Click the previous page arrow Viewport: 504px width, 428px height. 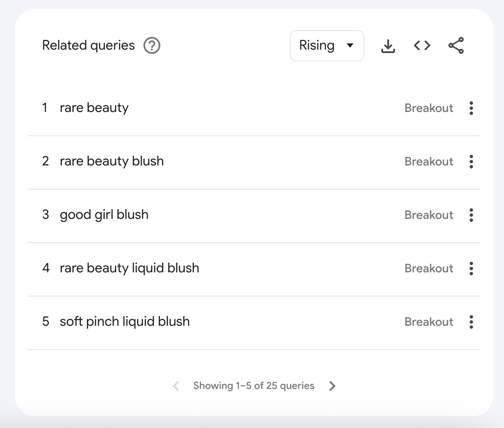tap(176, 386)
